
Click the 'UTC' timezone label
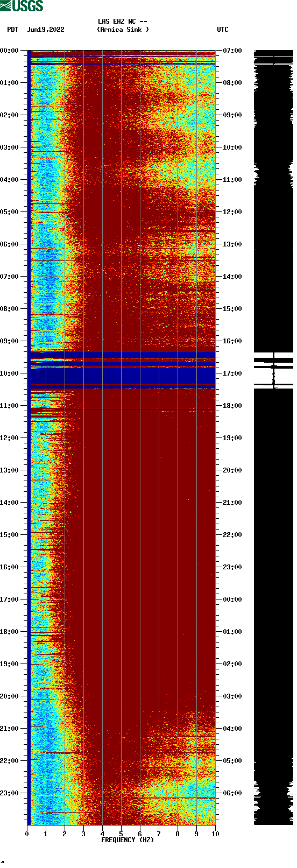click(x=223, y=30)
